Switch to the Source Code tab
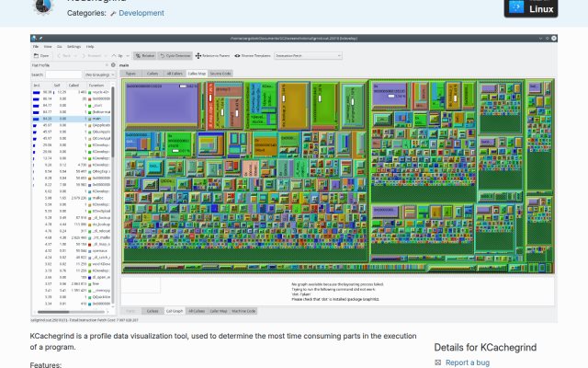This screenshot has height=368, width=588. coord(220,74)
